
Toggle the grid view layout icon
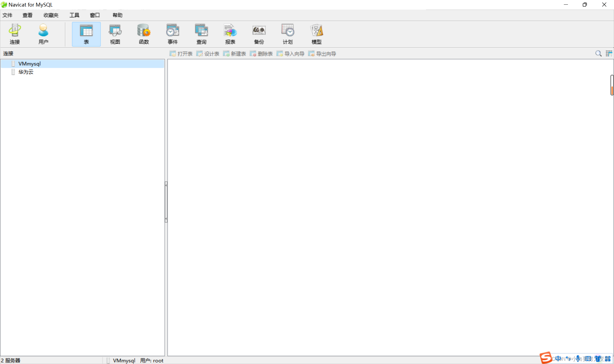[x=609, y=53]
